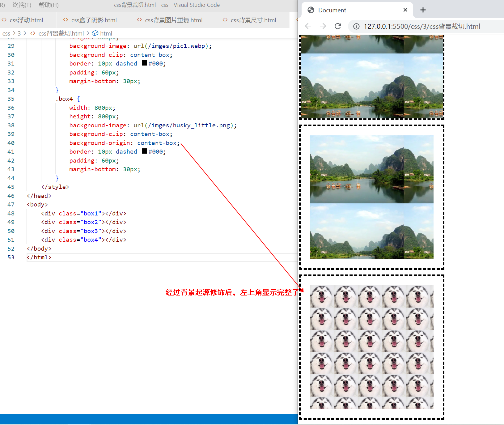The image size is (504, 425).
Task: Close the Document browser tab
Action: coord(405,10)
